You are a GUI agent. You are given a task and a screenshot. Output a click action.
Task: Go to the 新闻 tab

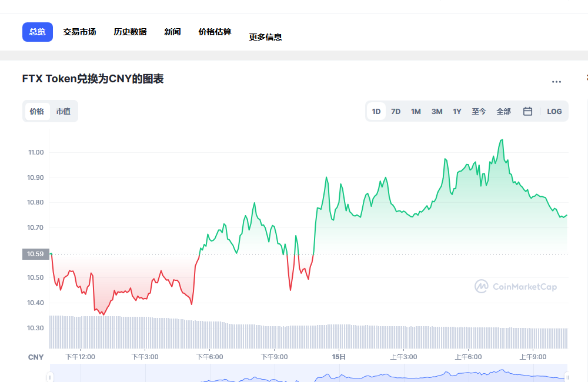tap(172, 32)
